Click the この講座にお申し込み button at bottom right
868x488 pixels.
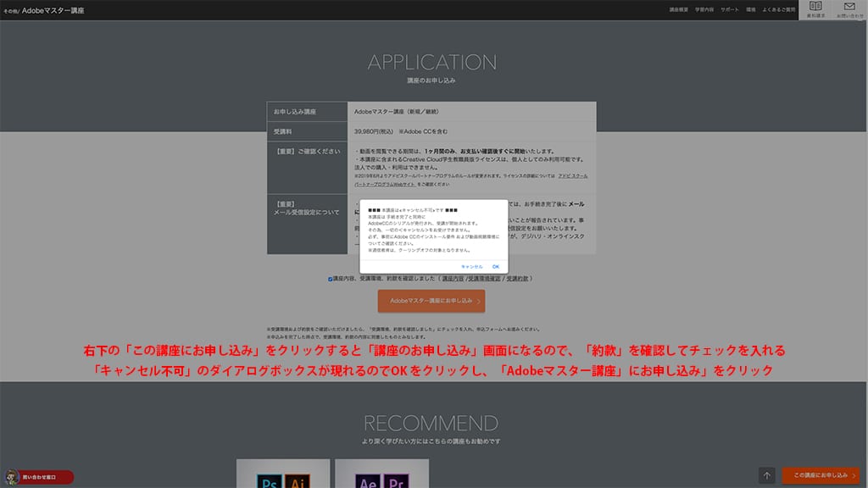[821, 475]
